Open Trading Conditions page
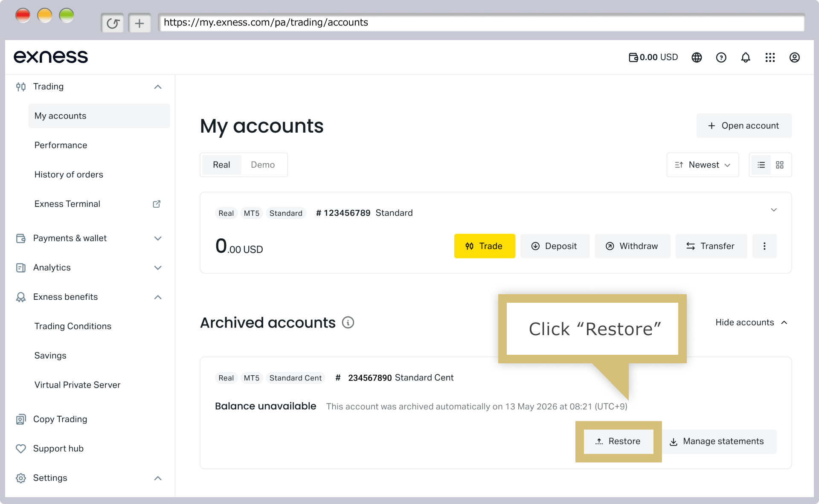The width and height of the screenshot is (819, 504). click(73, 327)
